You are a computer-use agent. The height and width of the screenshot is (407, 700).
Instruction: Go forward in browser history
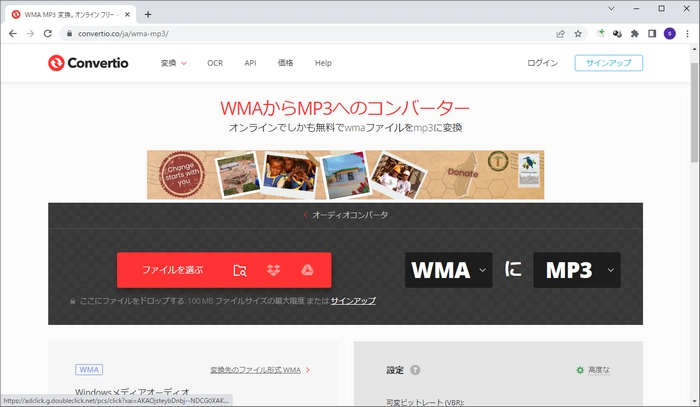[30, 33]
